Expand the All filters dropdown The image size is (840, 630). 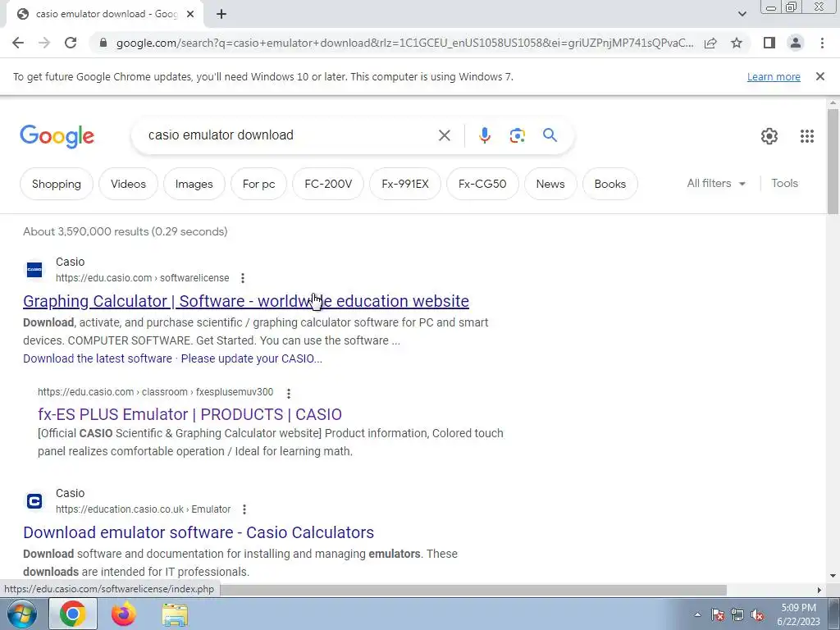coord(715,183)
